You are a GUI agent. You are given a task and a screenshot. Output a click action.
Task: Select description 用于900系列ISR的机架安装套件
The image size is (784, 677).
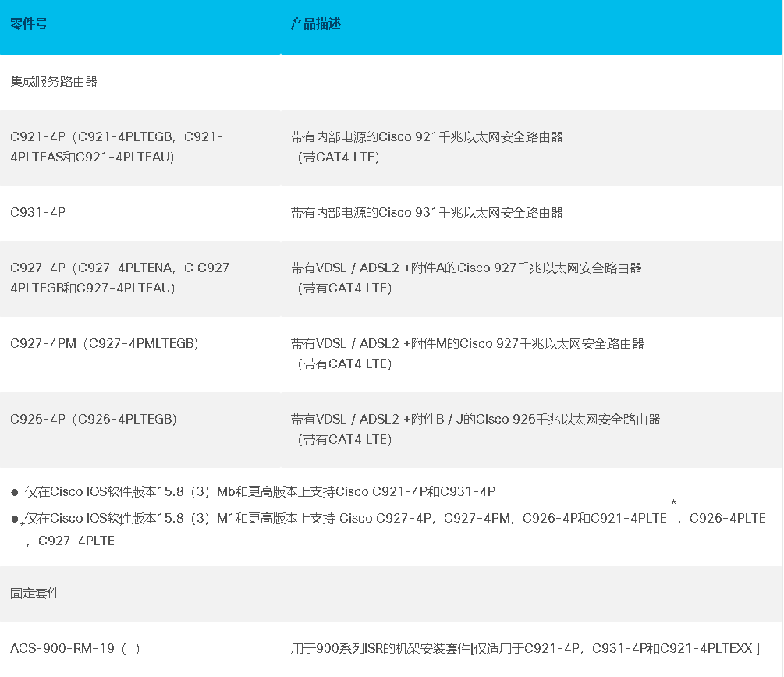click(526, 648)
